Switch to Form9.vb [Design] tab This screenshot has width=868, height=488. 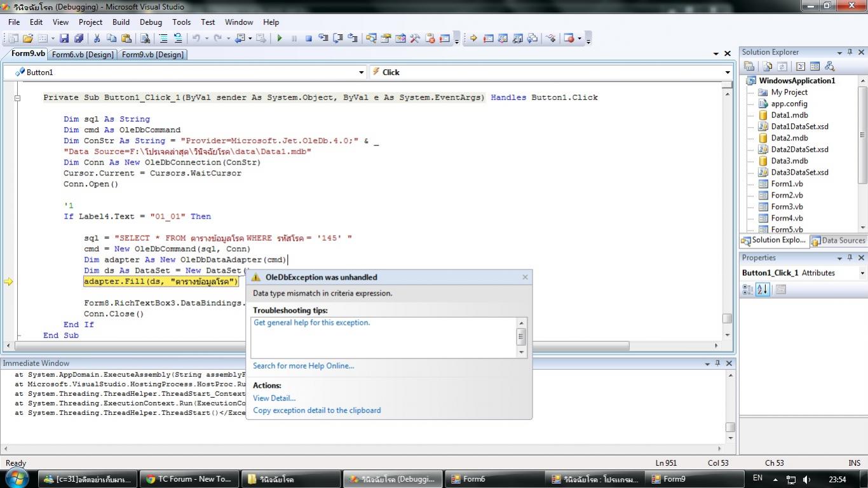point(153,55)
